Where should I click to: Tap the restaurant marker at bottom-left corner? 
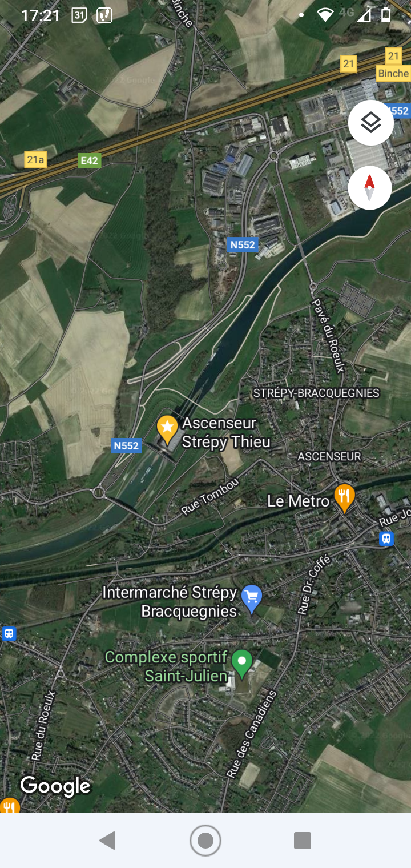pyautogui.click(x=9, y=805)
